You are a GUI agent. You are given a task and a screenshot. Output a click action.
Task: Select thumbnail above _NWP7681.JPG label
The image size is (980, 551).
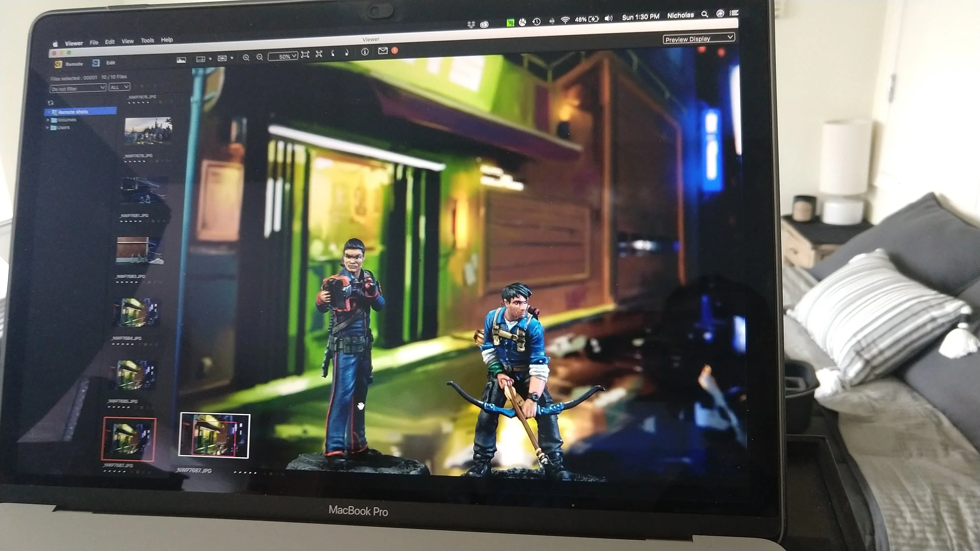[x=144, y=191]
